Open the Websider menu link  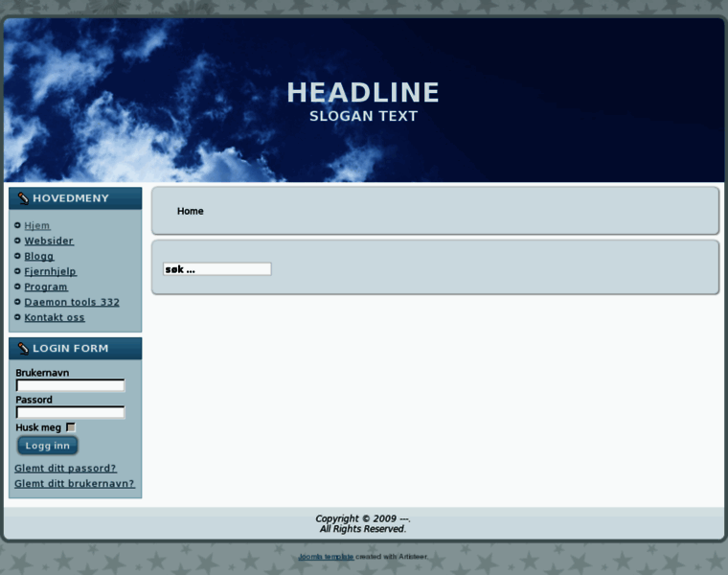point(49,241)
